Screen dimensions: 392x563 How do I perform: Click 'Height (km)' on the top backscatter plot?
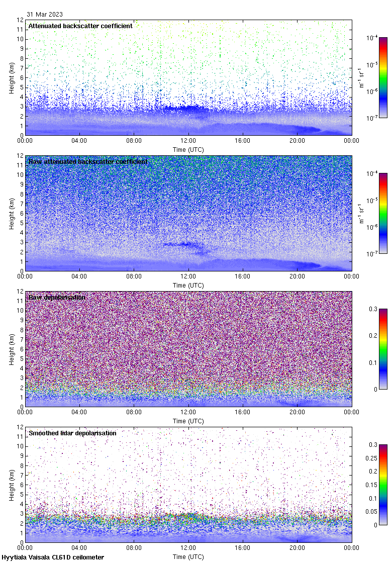[12, 78]
